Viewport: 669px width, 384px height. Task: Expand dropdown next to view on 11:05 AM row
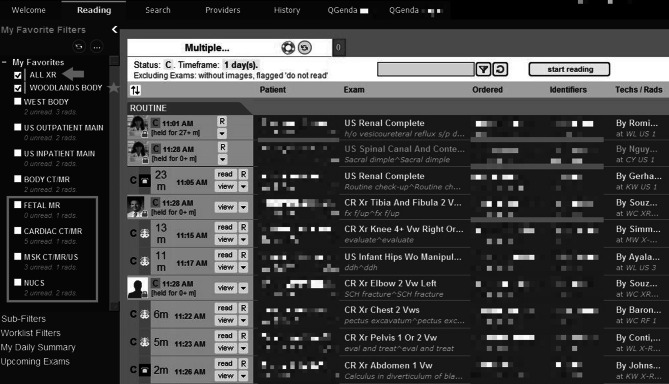[x=243, y=186]
